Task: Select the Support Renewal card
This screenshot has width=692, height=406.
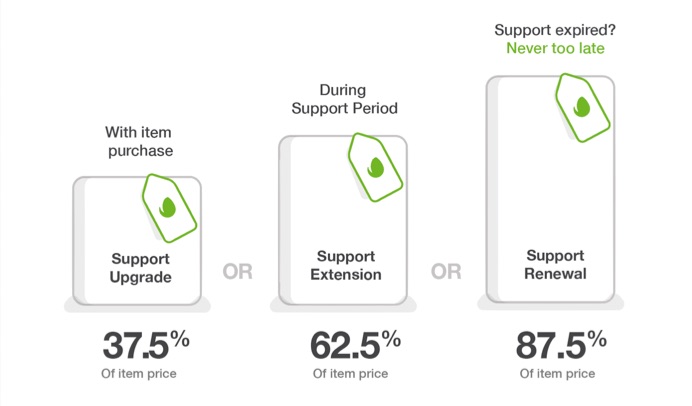Action: point(550,189)
